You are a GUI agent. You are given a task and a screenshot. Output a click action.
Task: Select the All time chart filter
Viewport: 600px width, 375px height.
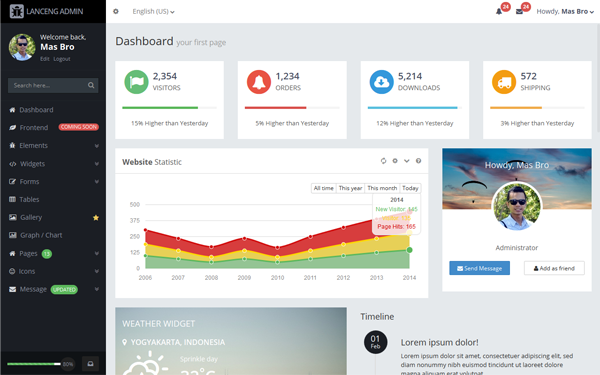point(324,188)
